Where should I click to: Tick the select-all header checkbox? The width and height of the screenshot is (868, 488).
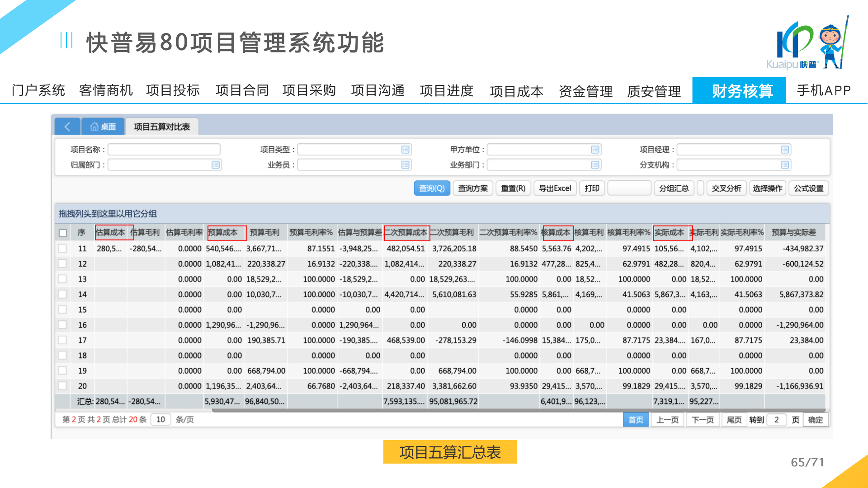point(63,233)
